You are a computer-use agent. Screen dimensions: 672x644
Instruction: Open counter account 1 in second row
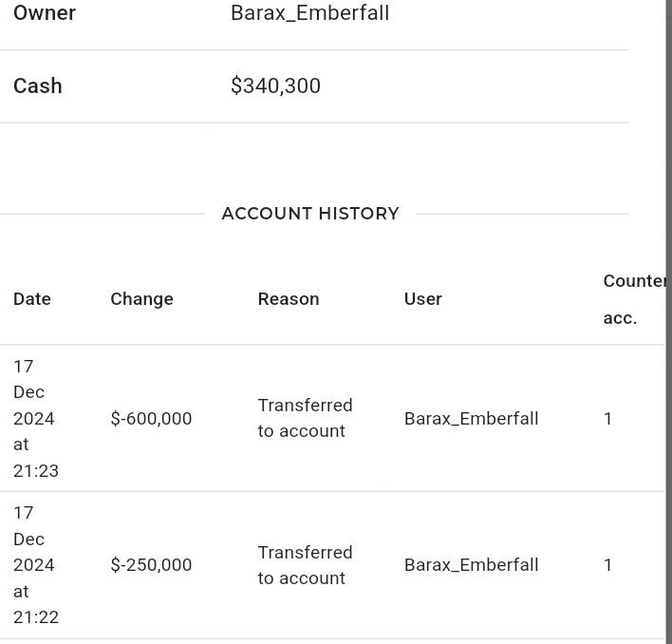pyautogui.click(x=607, y=565)
